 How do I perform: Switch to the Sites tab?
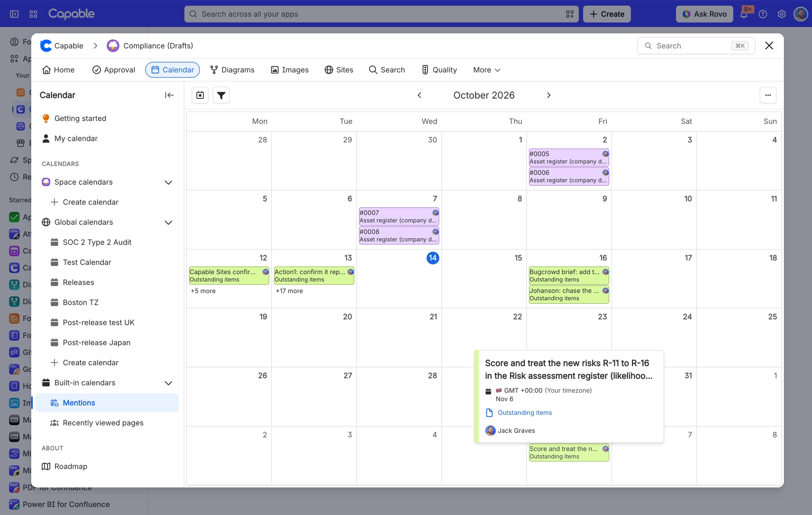[x=339, y=70]
